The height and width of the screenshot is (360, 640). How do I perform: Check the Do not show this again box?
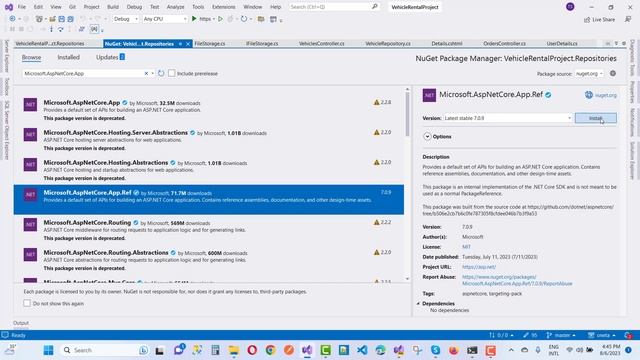27,303
